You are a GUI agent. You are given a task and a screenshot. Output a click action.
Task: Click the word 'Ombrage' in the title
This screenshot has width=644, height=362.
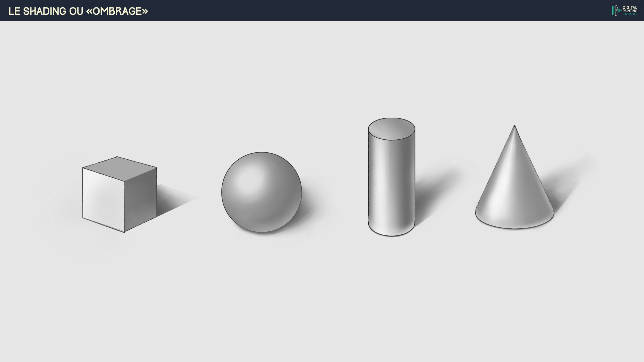(117, 11)
